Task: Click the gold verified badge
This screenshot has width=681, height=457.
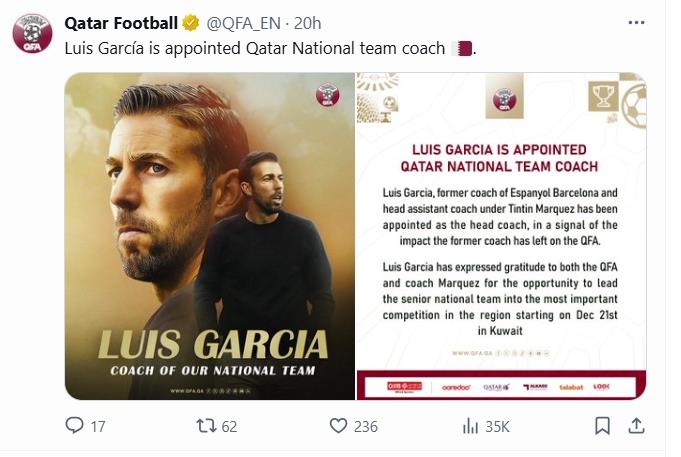Action: (x=190, y=23)
